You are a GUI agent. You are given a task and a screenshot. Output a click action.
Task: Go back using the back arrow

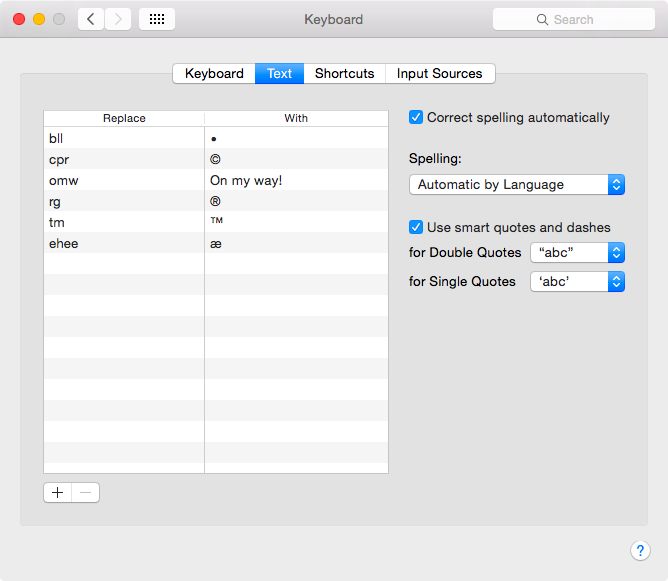[x=91, y=19]
